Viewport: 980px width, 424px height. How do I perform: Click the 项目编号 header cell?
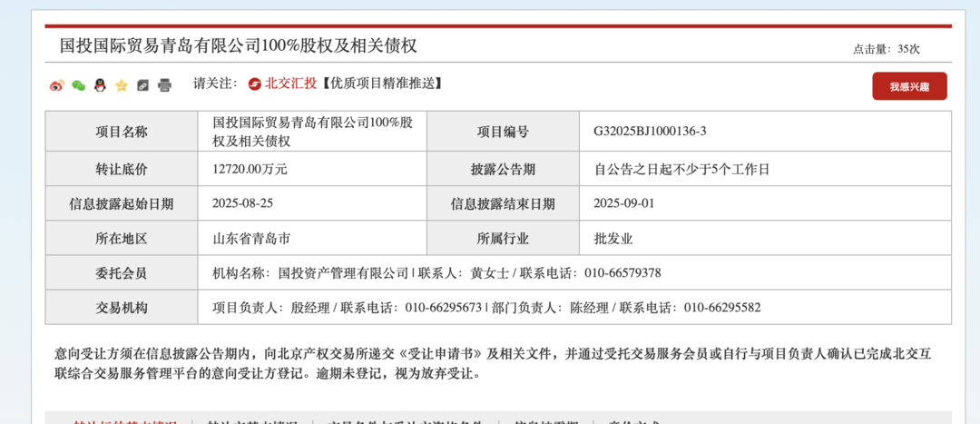pos(503,132)
